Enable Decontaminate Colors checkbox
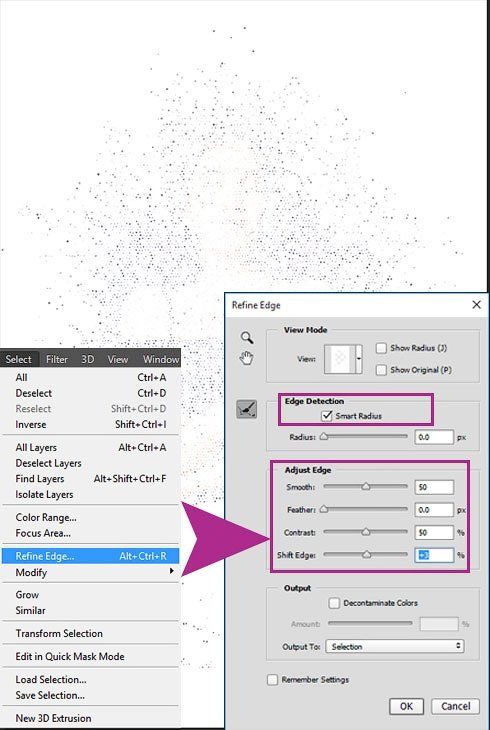490x730 pixels. (334, 603)
